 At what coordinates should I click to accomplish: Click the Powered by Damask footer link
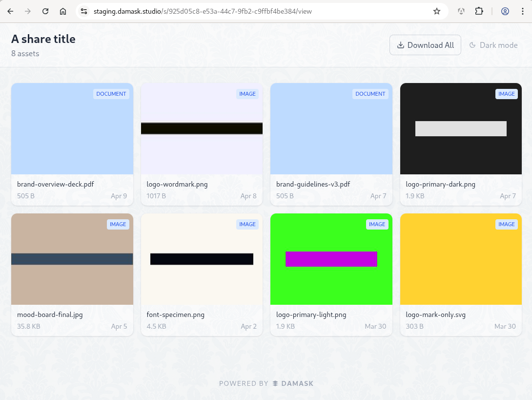pyautogui.click(x=266, y=383)
